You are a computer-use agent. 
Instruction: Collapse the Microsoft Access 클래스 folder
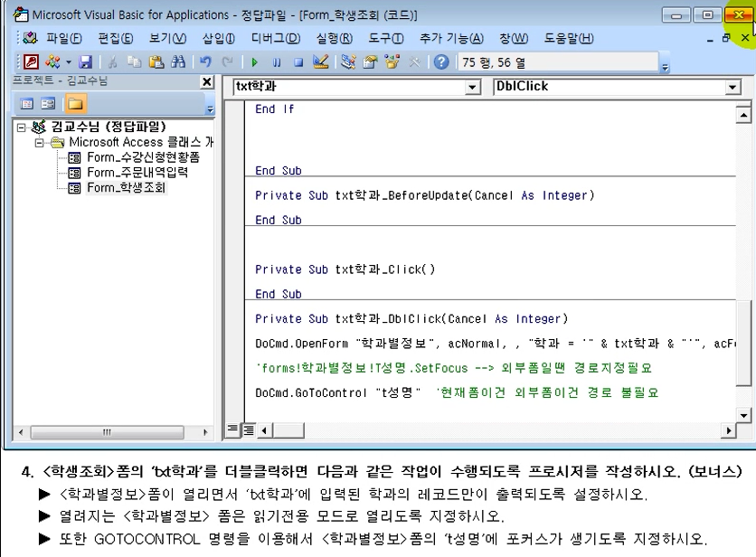click(40, 143)
